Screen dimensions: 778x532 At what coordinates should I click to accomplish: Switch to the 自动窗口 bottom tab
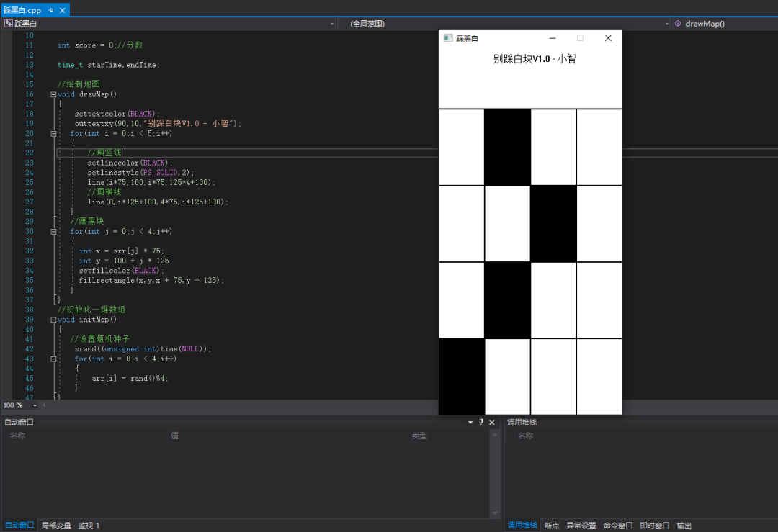point(19,526)
